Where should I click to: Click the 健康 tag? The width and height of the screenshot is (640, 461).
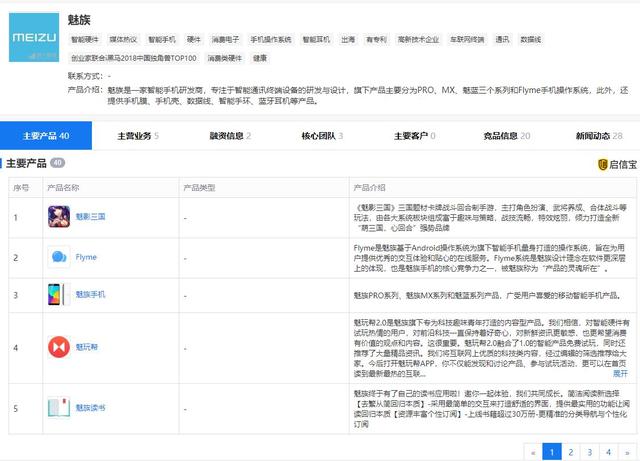(x=260, y=58)
